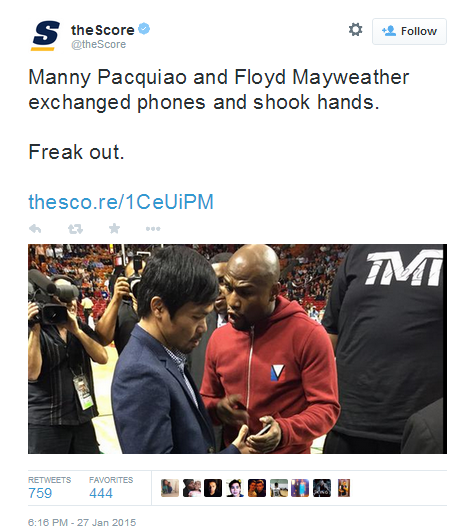474x532 pixels.
Task: Click the fifth retweeter avatar
Action: pyautogui.click(x=257, y=488)
